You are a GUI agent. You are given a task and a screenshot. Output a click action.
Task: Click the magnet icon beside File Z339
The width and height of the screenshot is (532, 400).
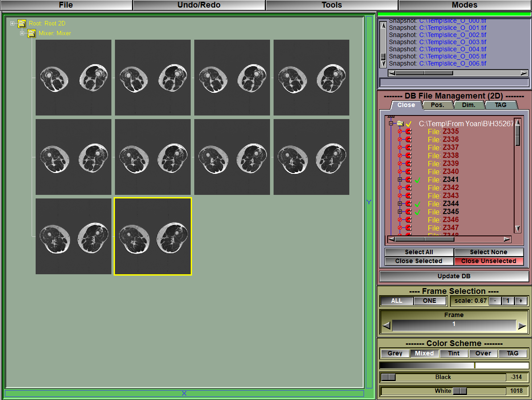tap(409, 164)
